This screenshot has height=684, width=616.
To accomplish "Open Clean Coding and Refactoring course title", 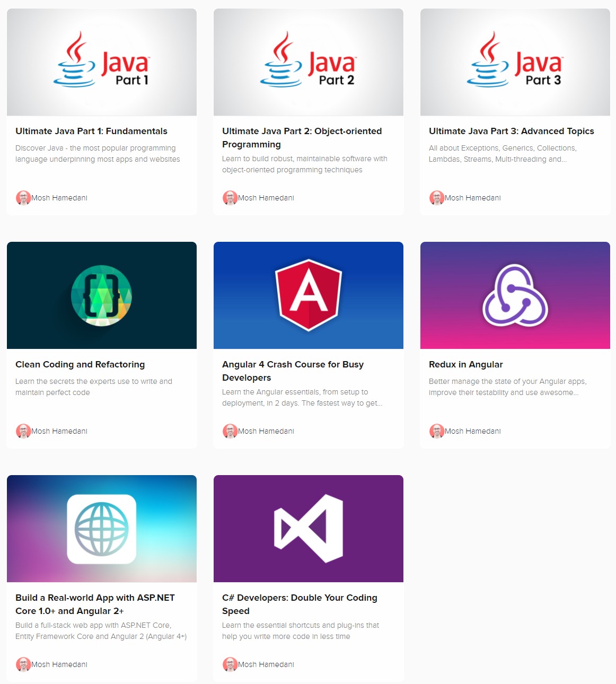I will tap(80, 364).
